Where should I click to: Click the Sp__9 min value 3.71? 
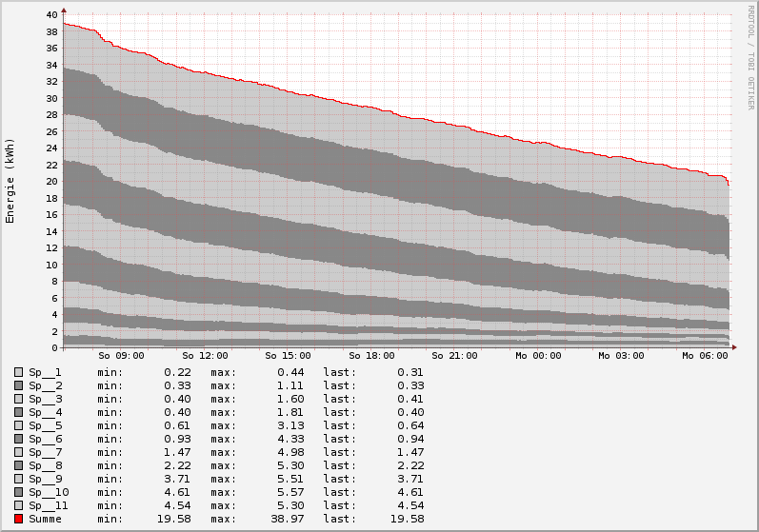point(177,479)
